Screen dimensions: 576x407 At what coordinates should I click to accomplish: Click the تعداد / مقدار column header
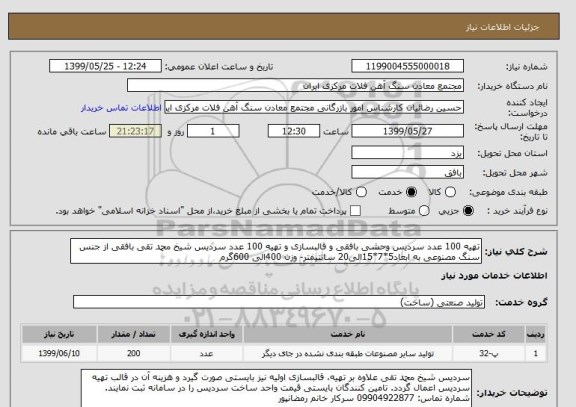[x=133, y=334]
